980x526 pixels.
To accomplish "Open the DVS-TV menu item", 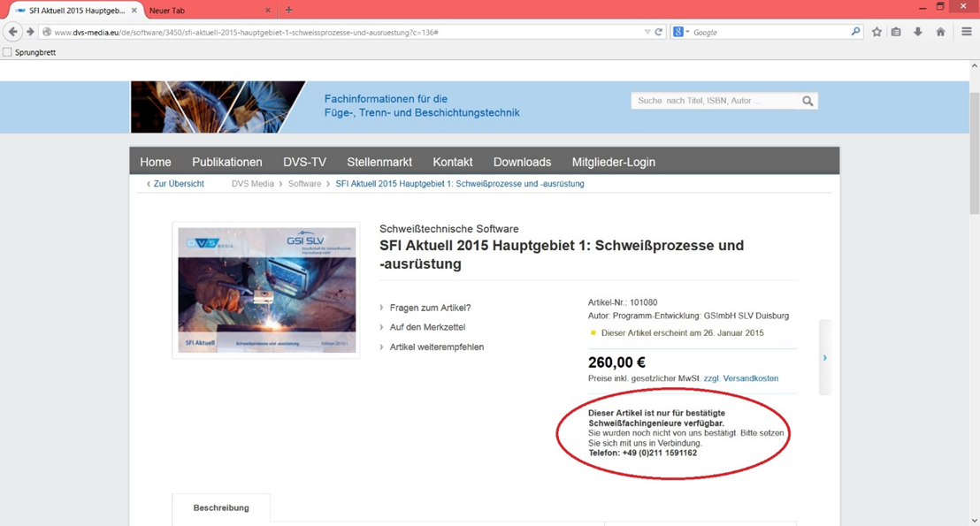I will coord(304,162).
